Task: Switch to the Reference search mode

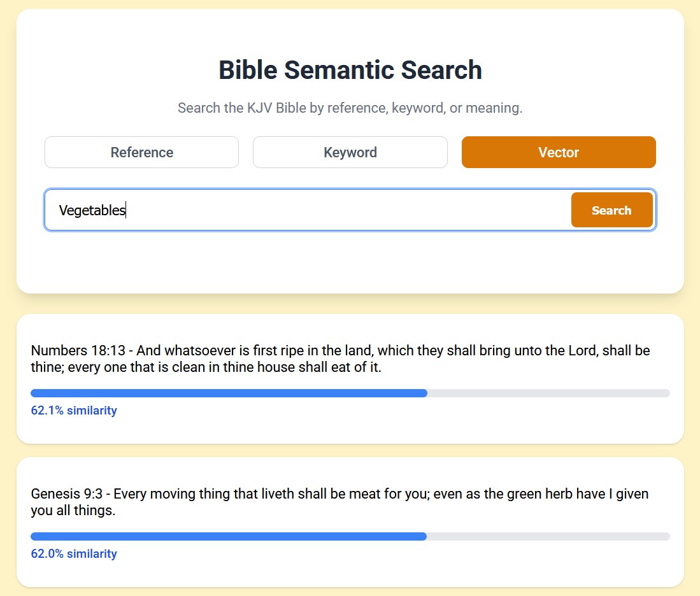Action: point(141,152)
